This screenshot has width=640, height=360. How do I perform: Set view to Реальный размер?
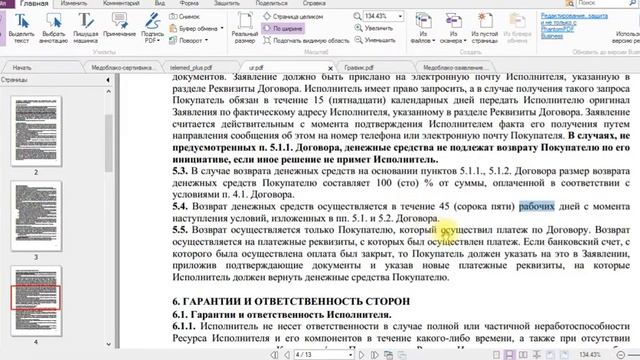point(245,28)
